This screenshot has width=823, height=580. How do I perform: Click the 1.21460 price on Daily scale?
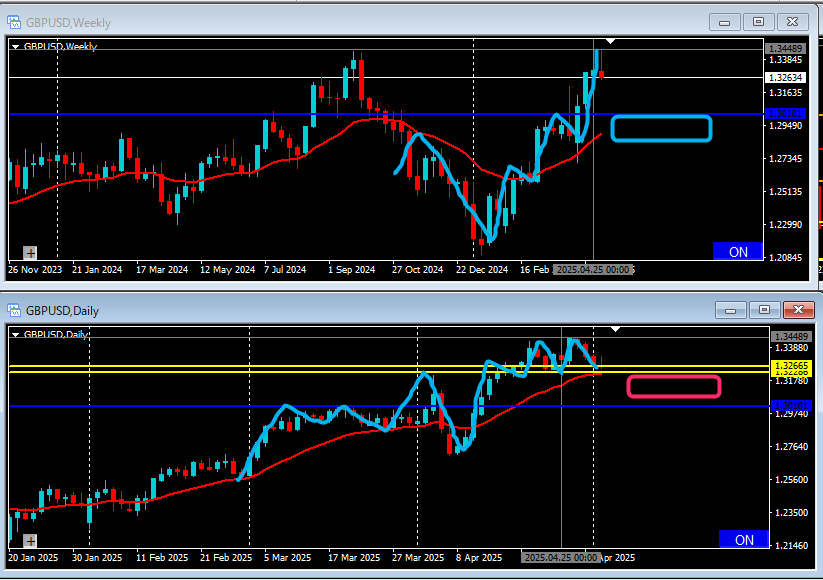pyautogui.click(x=792, y=546)
